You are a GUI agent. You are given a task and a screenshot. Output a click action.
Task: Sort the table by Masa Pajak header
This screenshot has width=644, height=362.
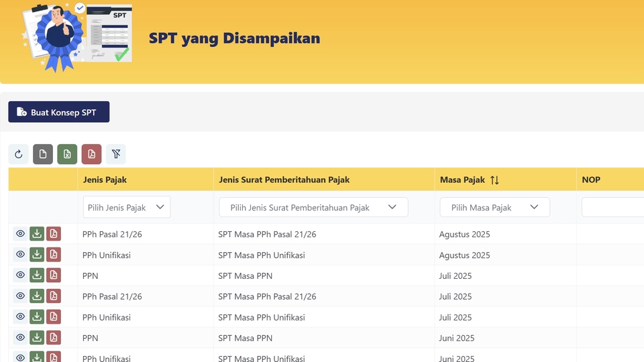[494, 180]
